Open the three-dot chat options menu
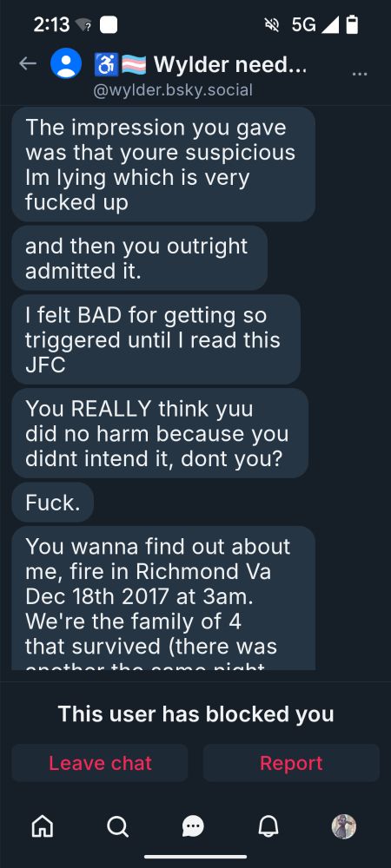This screenshot has height=868, width=391. click(x=360, y=74)
